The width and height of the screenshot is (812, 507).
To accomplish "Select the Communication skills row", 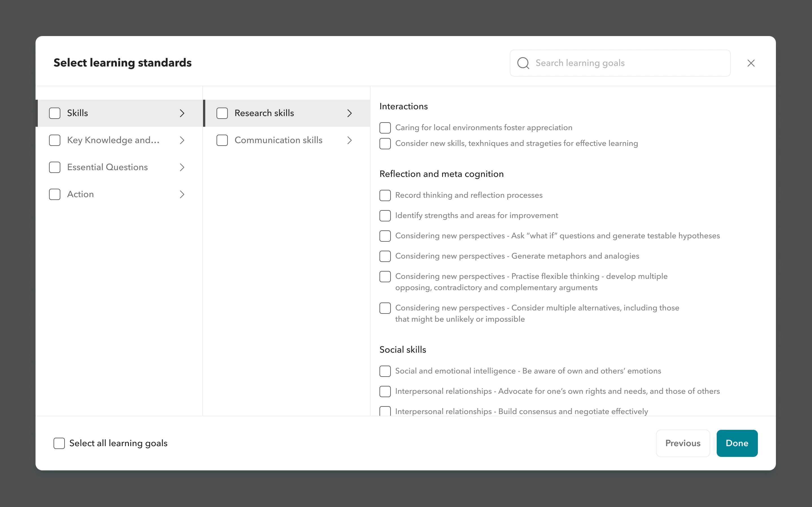I will (279, 140).
